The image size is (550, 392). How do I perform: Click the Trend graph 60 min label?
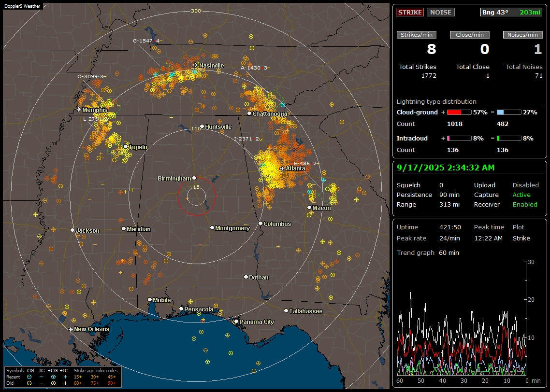(x=428, y=253)
